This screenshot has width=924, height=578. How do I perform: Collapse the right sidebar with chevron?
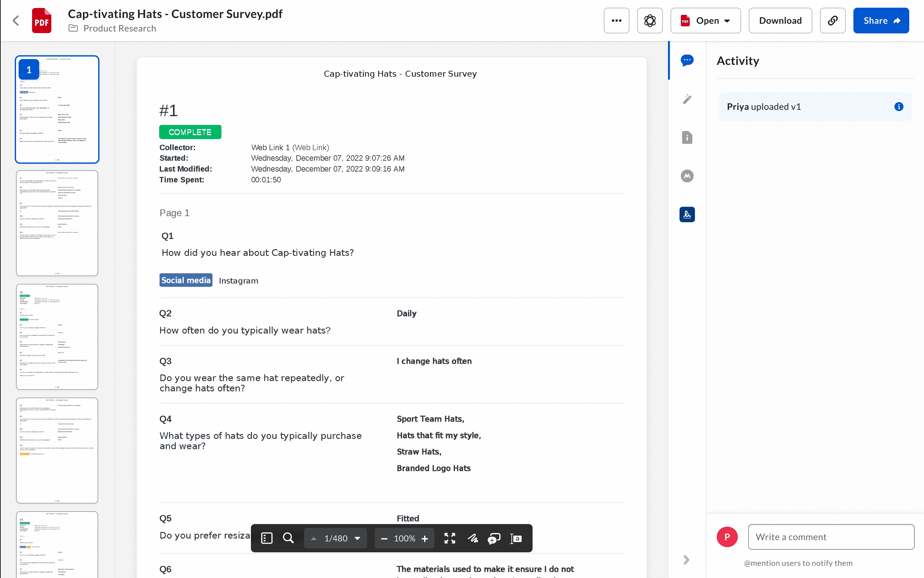686,560
